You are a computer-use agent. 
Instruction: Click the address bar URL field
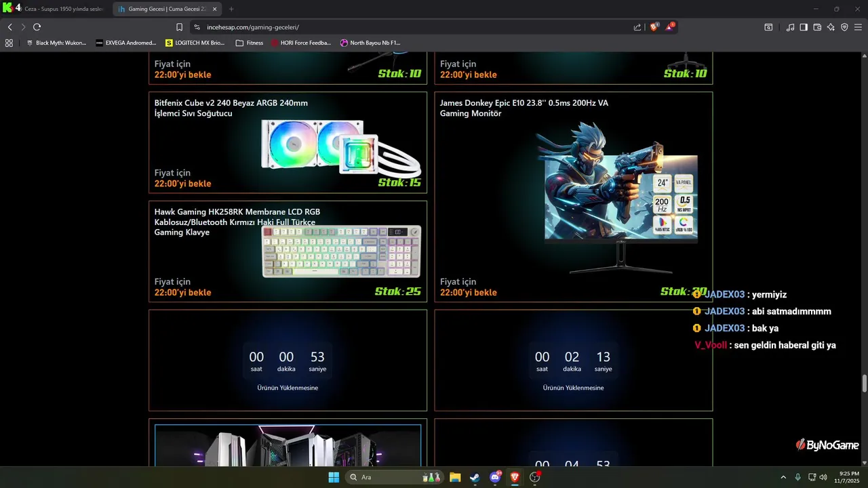pyautogui.click(x=414, y=27)
